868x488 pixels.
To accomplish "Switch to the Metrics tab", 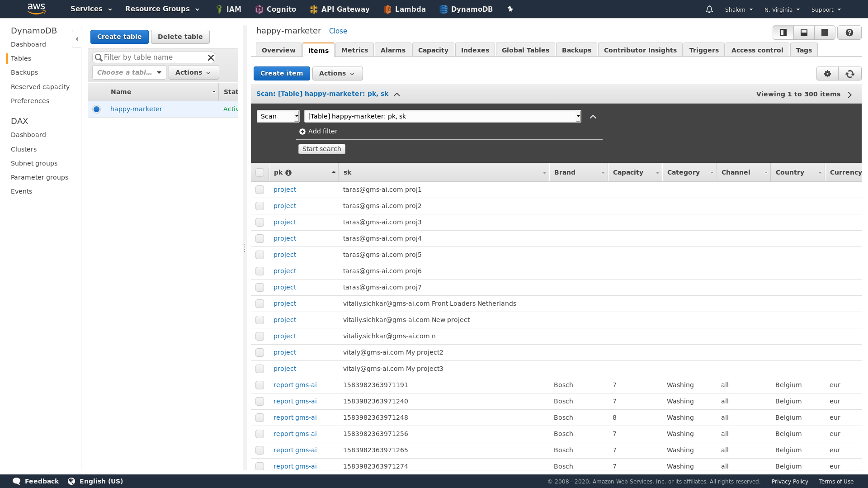I will 354,50.
